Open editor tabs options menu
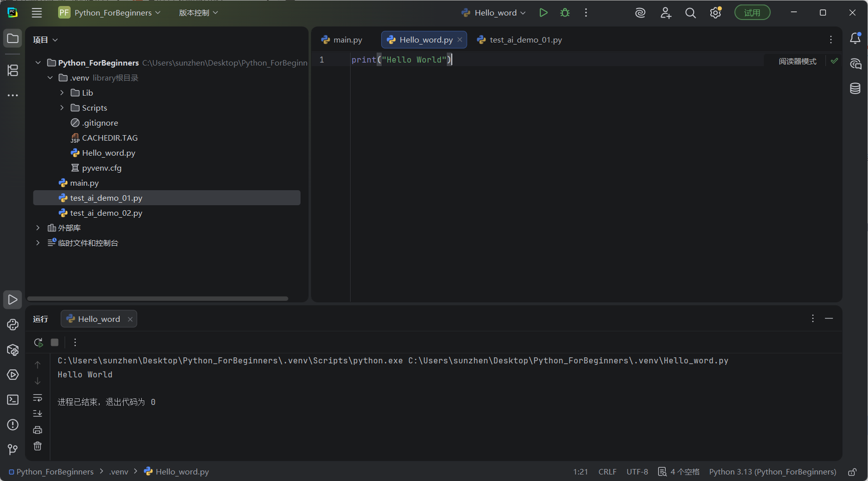The height and width of the screenshot is (481, 868). 831,40
